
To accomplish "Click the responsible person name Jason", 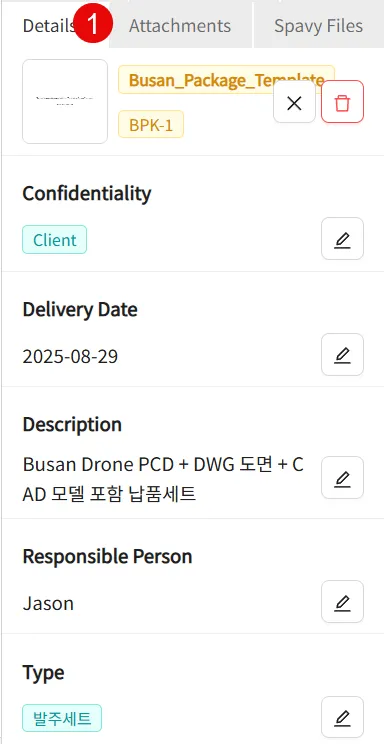I will tap(48, 604).
